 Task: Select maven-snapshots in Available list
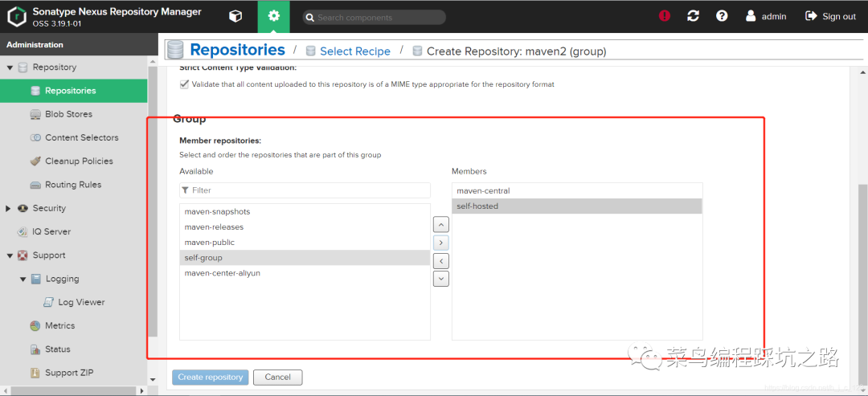[x=305, y=212]
